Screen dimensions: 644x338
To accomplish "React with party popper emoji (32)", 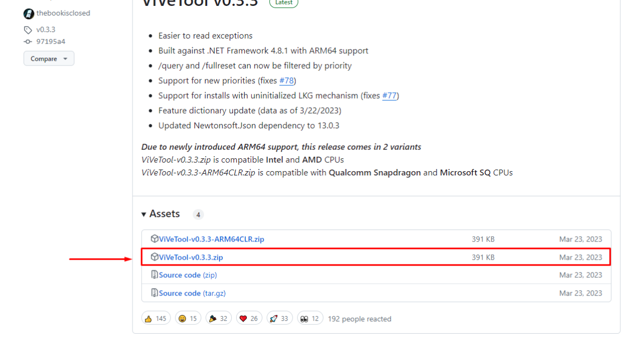I will coord(218,319).
